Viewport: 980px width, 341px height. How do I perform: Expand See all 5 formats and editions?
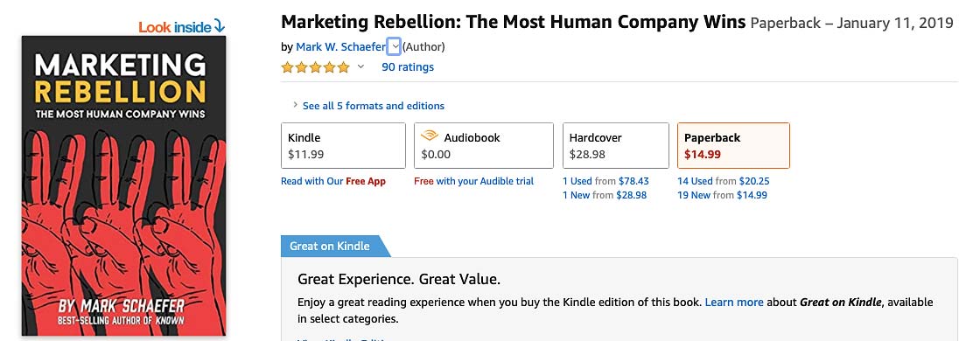[373, 106]
